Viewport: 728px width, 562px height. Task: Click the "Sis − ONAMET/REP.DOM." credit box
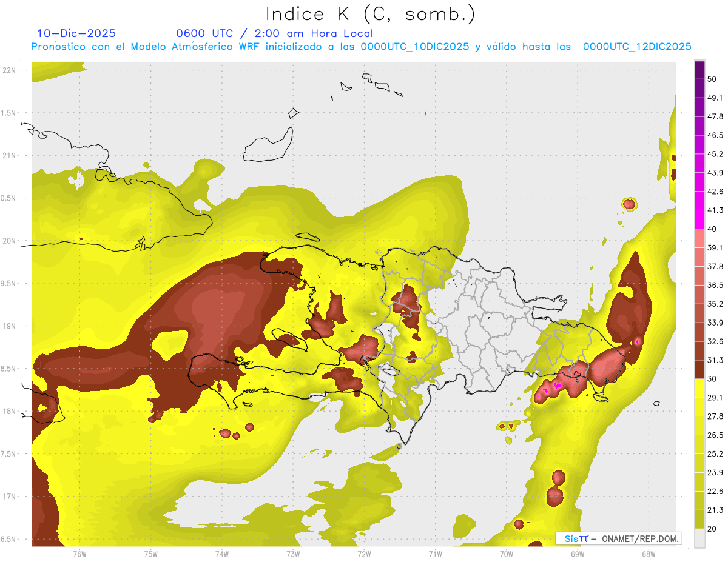point(618,538)
